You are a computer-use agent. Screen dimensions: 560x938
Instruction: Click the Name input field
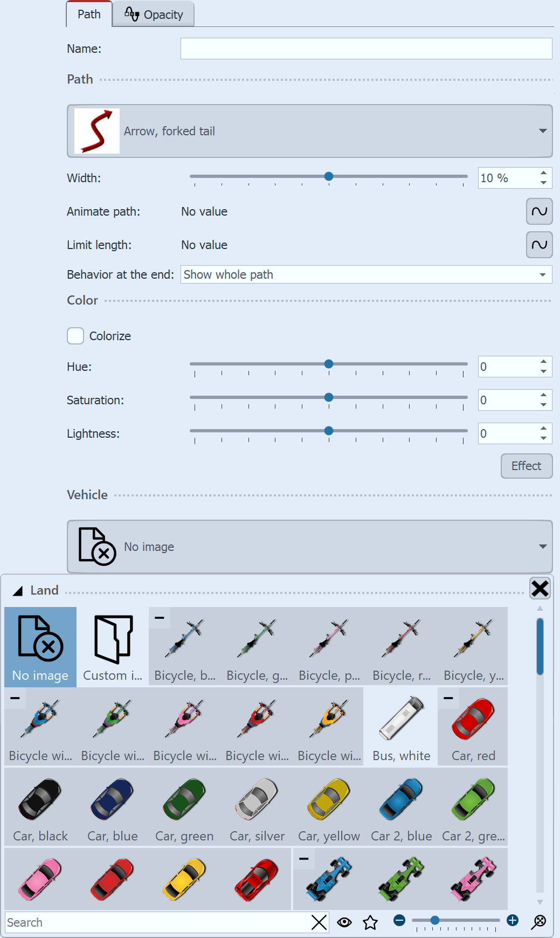(367, 49)
